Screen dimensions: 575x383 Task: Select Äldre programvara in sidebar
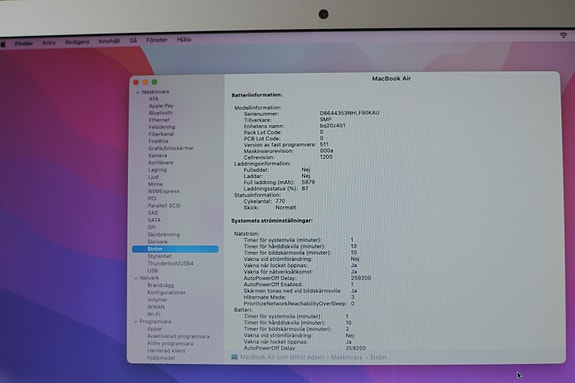click(170, 344)
